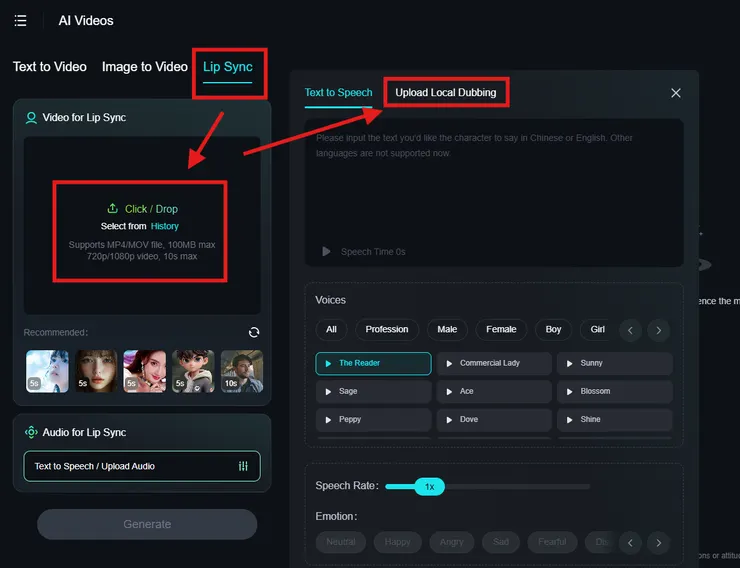This screenshot has height=568, width=740.
Task: Filter voices by Girl
Action: pyautogui.click(x=597, y=329)
